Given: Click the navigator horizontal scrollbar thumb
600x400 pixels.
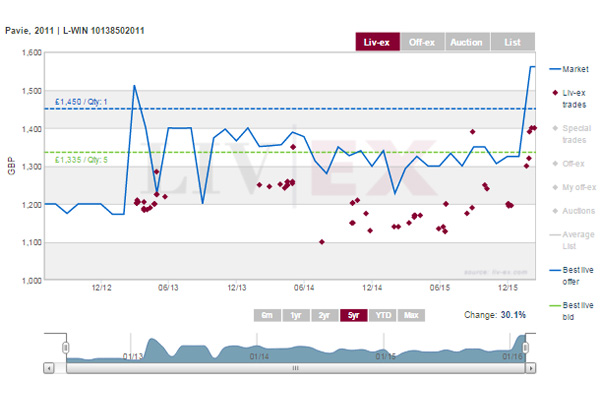Looking at the screenshot, I should (295, 368).
